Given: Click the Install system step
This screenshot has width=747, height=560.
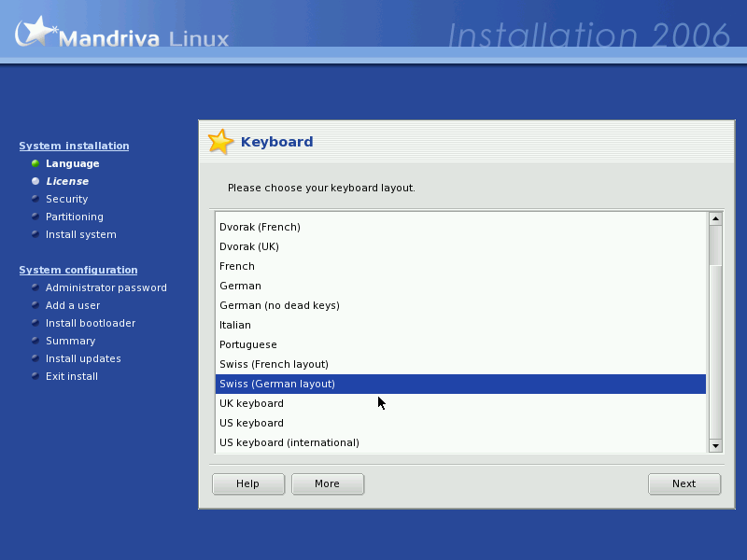Looking at the screenshot, I should click(81, 235).
